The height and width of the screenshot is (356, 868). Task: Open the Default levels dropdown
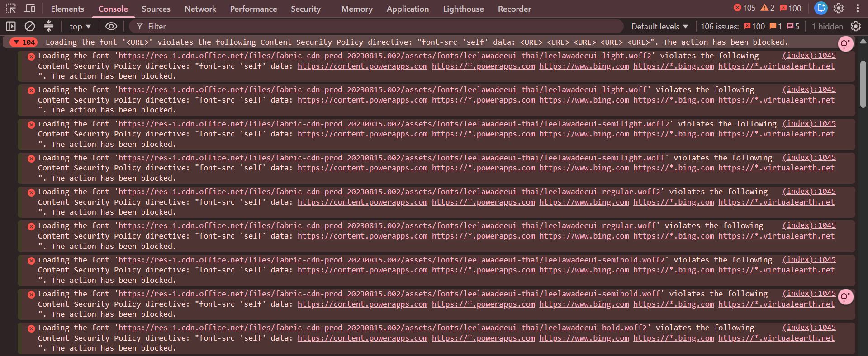659,27
